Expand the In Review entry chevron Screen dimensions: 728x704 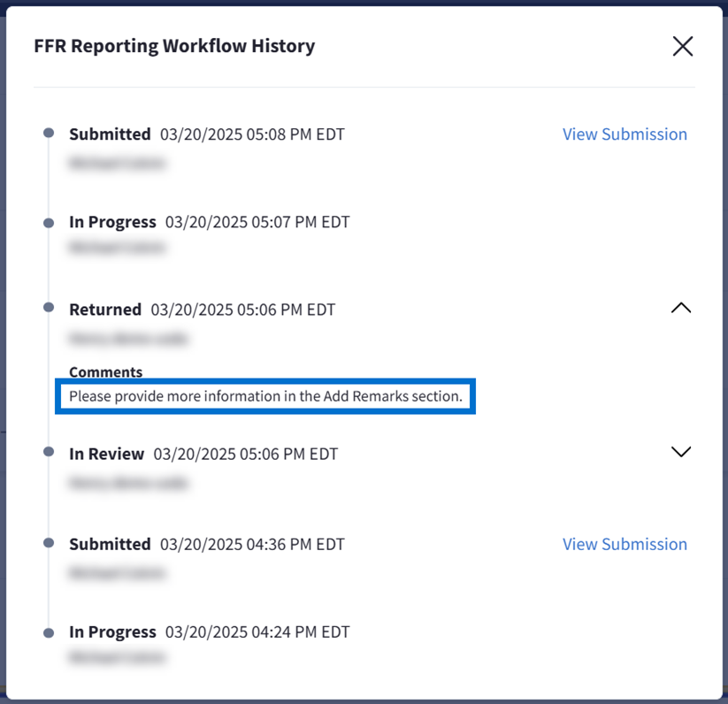point(680,452)
